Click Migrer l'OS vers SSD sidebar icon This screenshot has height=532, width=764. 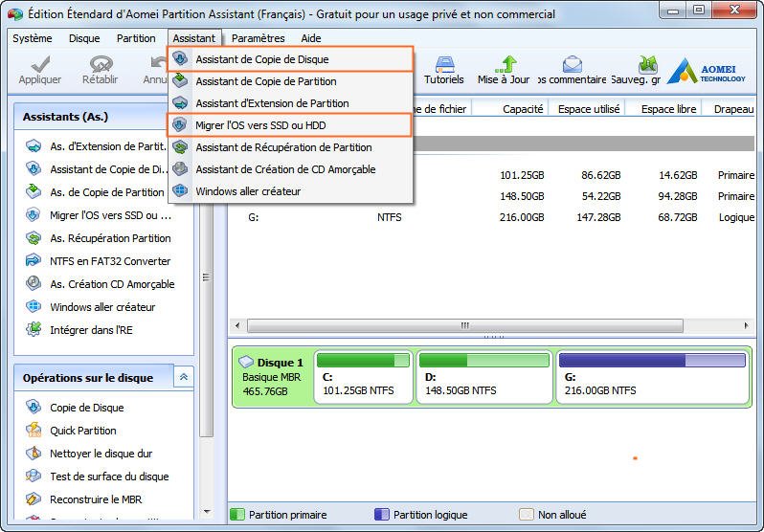[34, 215]
